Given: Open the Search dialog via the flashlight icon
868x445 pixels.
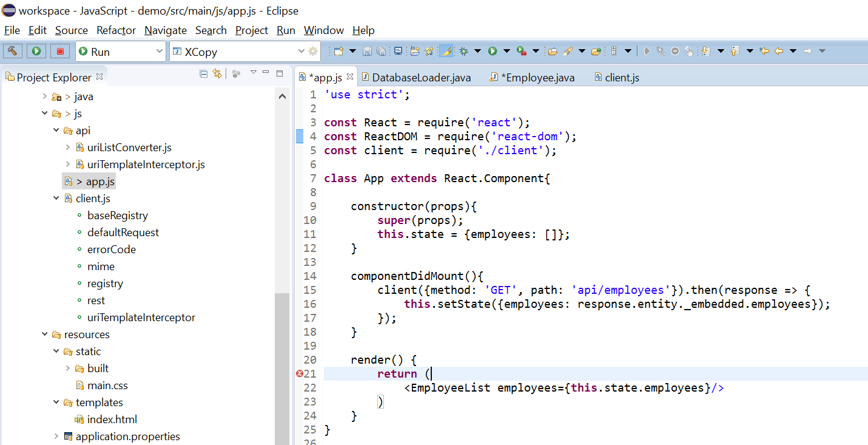Looking at the screenshot, I should (568, 51).
